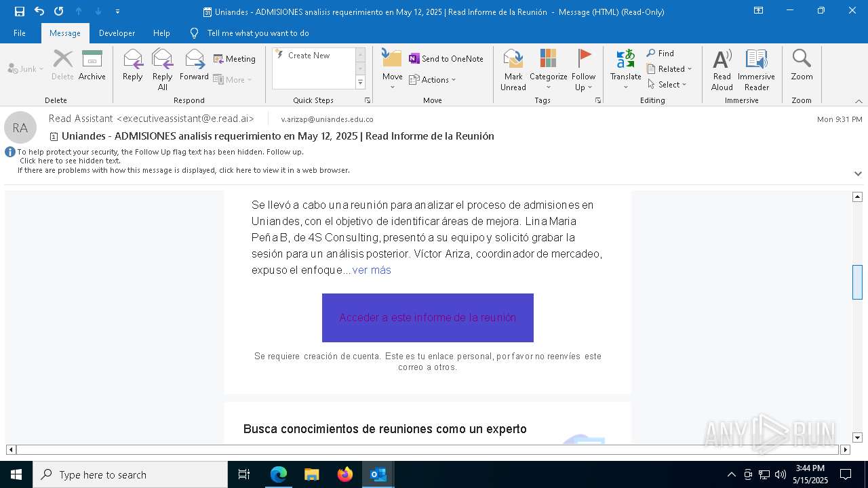
Task: Reply with a Meeting
Action: coord(235,59)
